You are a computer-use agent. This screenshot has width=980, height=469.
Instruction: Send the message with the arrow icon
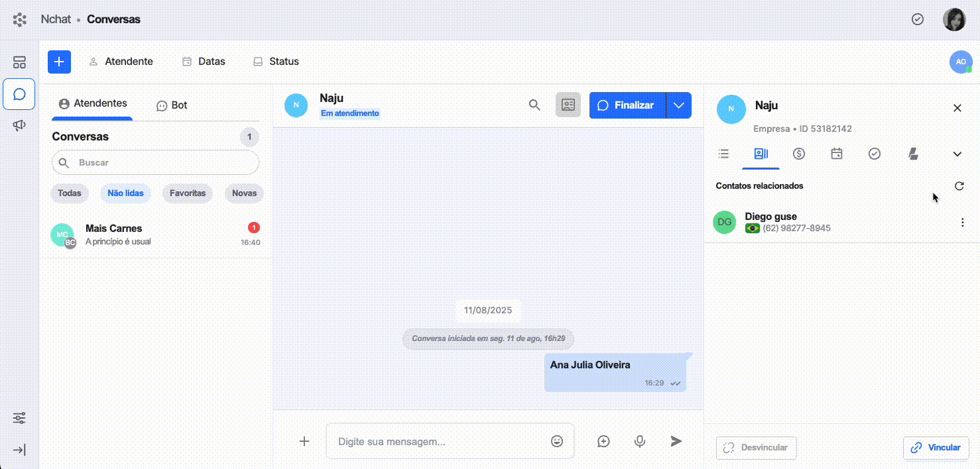coord(676,441)
